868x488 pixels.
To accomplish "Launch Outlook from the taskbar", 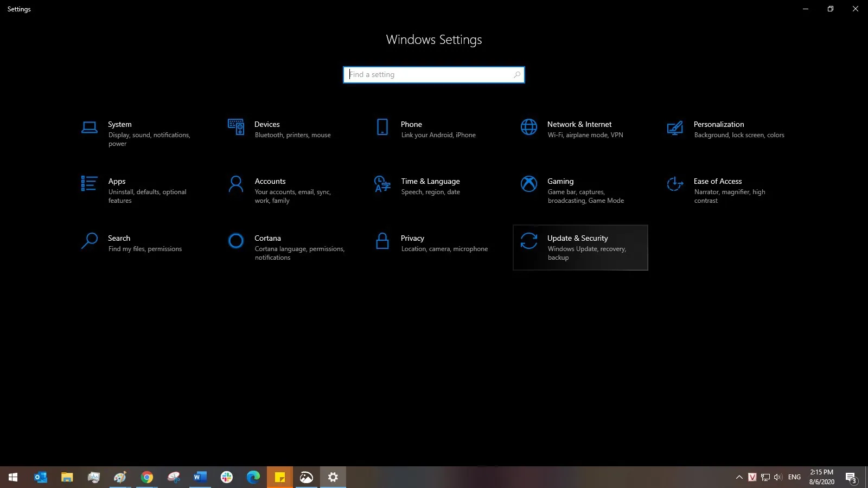I will pos(40,477).
